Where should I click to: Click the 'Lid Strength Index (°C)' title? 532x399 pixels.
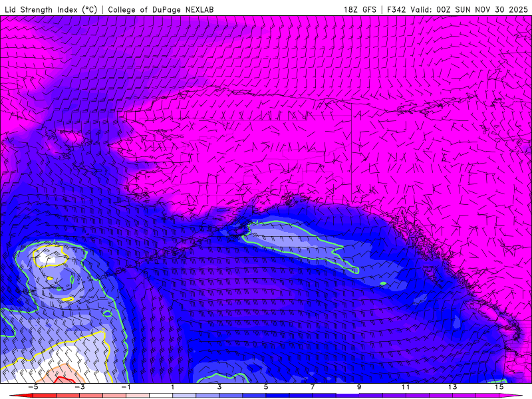[x=51, y=9]
